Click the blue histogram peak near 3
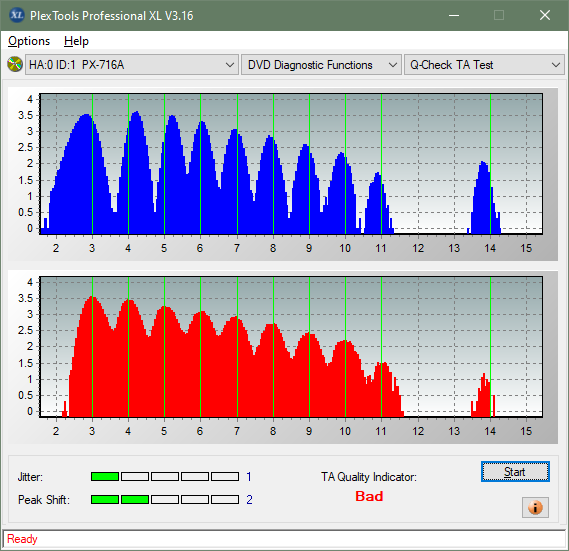The width and height of the screenshot is (569, 551). 86,116
